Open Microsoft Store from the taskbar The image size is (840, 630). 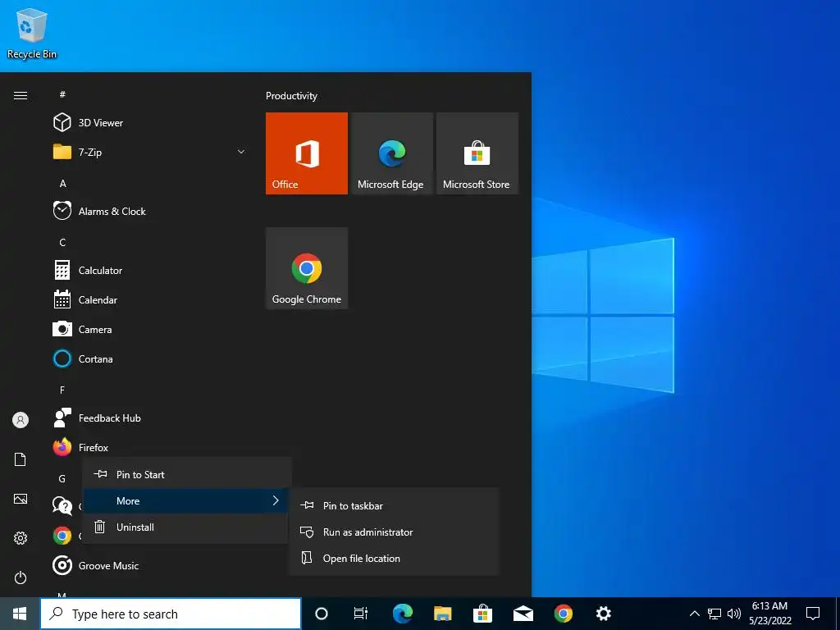point(482,614)
